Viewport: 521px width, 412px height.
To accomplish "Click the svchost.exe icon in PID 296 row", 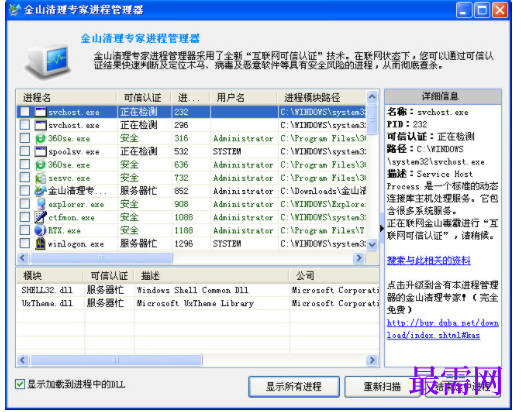I will click(40, 125).
